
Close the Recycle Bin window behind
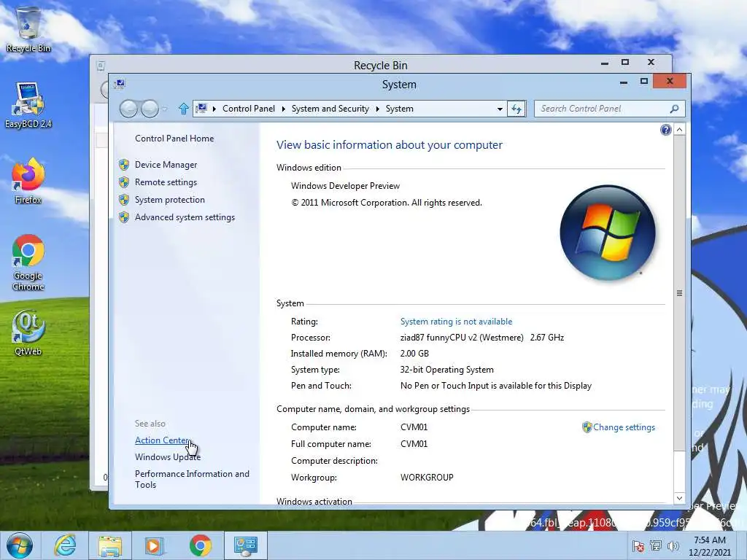[x=651, y=63]
